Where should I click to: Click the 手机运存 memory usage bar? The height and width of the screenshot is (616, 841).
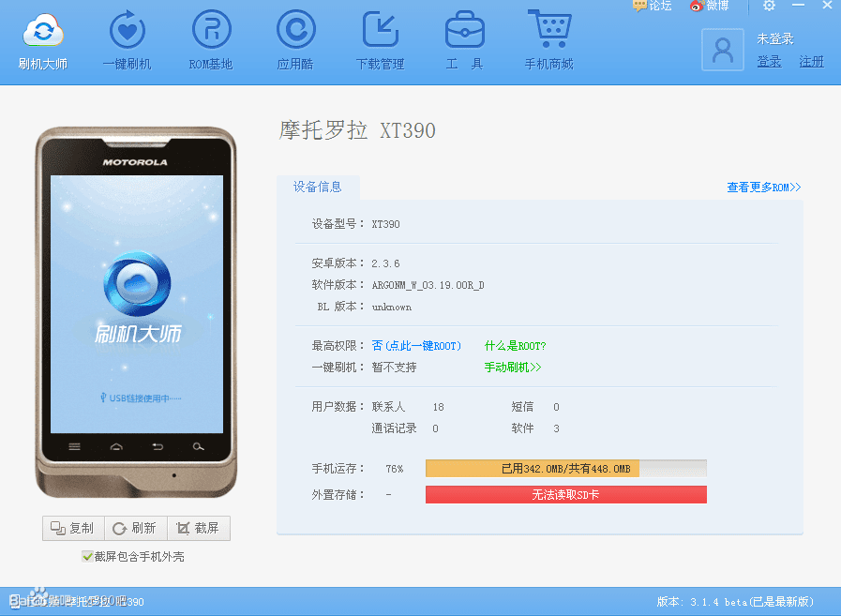[x=566, y=469]
